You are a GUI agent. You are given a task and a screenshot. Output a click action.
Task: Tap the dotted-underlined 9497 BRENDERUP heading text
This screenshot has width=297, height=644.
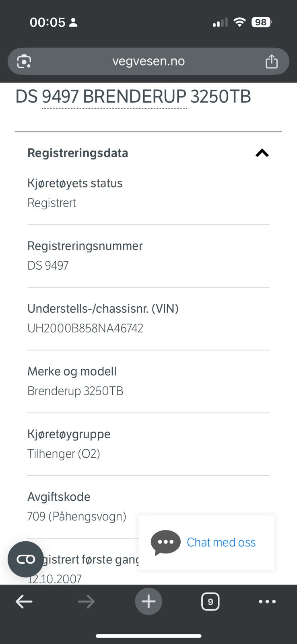(114, 97)
